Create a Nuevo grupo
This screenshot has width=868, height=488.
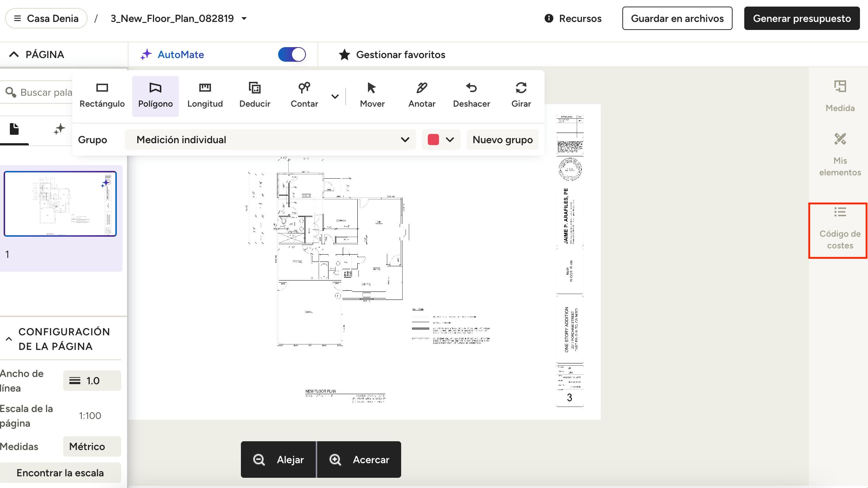click(503, 140)
